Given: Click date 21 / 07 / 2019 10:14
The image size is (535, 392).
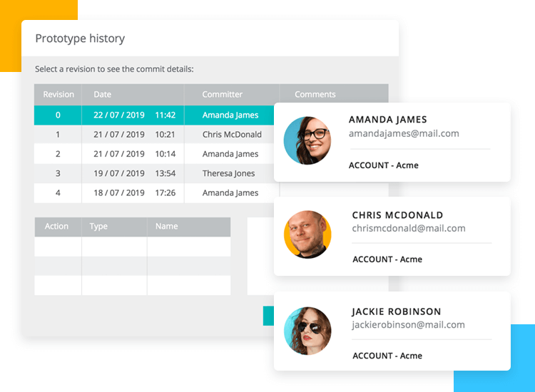Looking at the screenshot, I should pos(134,154).
